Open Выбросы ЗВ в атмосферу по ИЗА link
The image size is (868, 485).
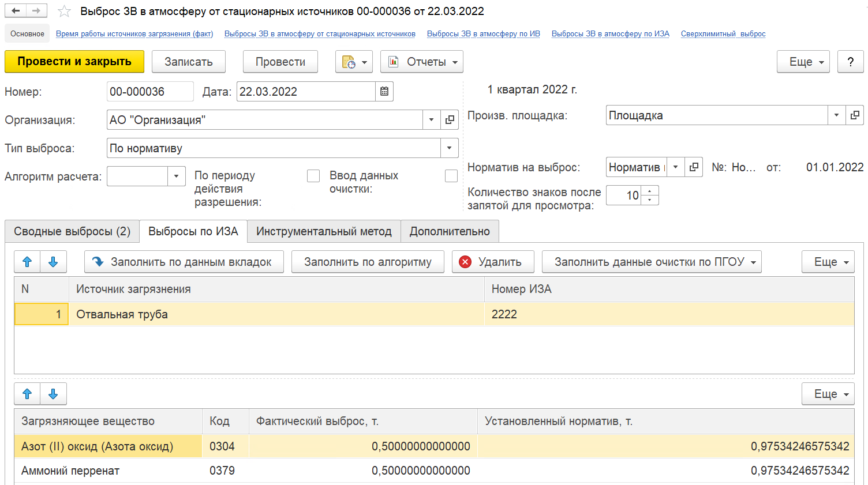pos(611,34)
